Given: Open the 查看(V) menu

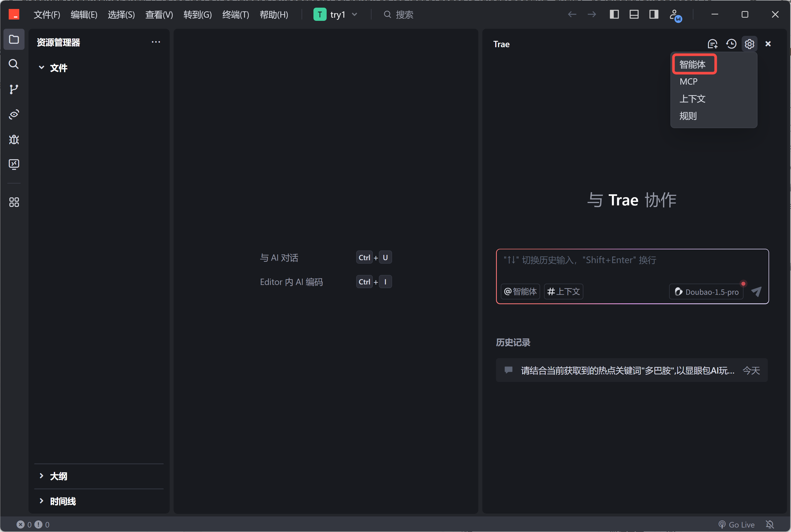Looking at the screenshot, I should 159,14.
